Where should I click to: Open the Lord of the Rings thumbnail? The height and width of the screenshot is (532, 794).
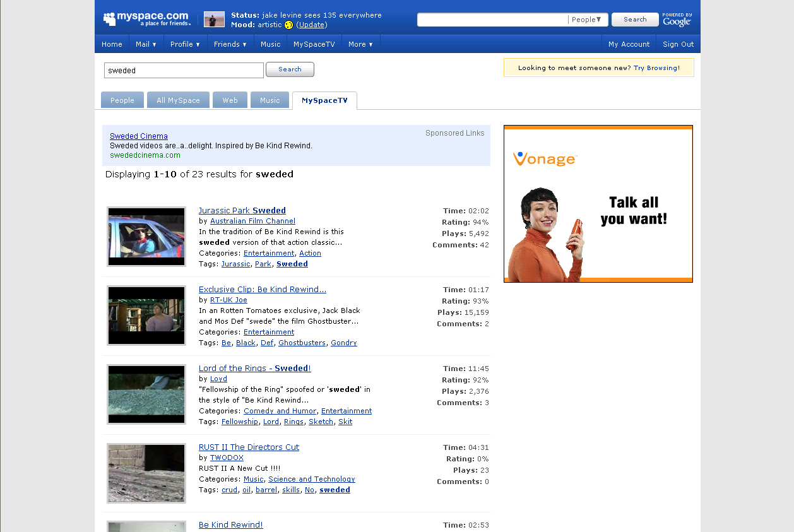[146, 394]
